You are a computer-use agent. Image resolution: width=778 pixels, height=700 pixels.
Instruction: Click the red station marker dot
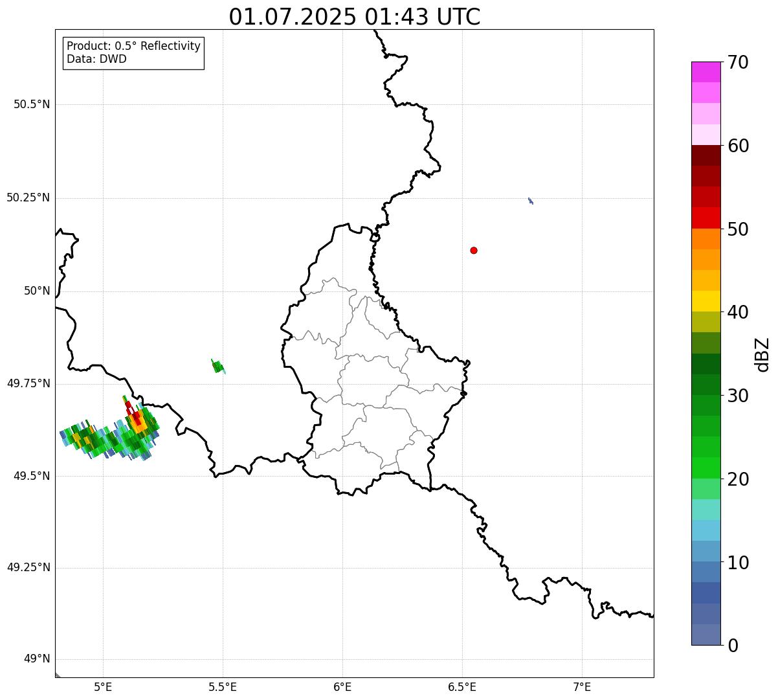(x=474, y=250)
